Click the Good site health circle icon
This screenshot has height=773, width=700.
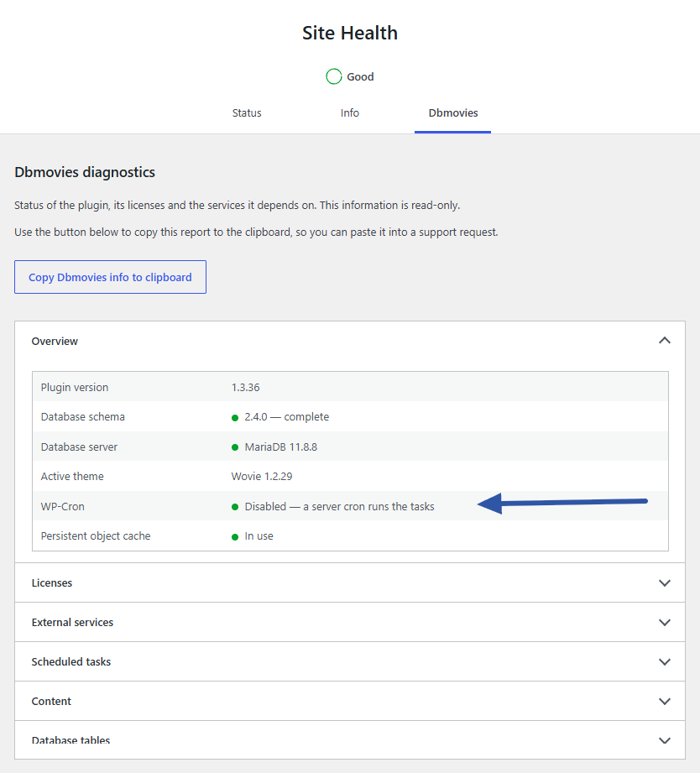coord(334,76)
